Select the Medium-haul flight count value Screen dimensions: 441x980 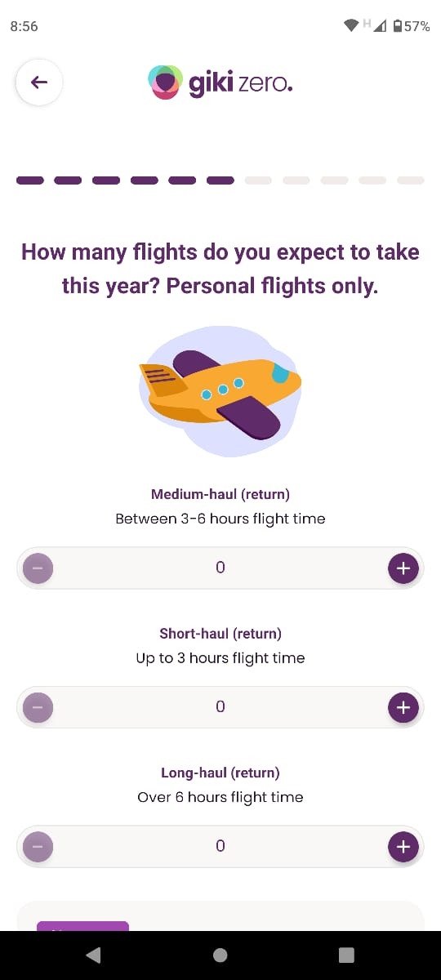(x=220, y=568)
